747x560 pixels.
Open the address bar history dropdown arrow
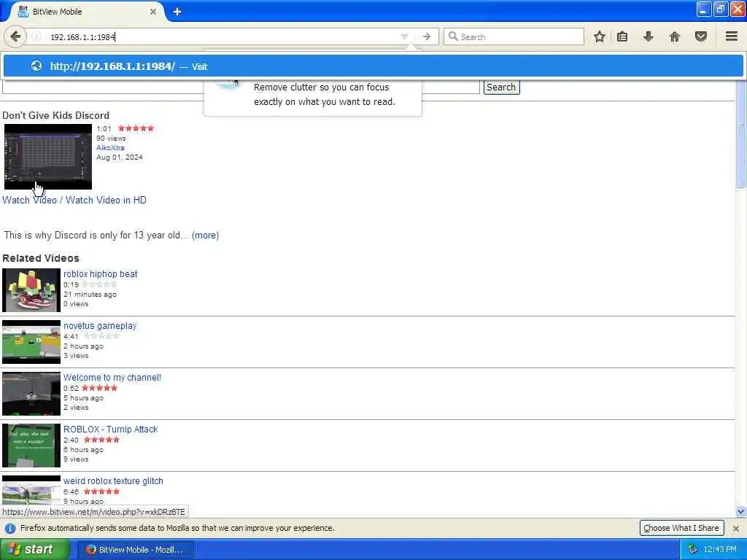coord(404,36)
